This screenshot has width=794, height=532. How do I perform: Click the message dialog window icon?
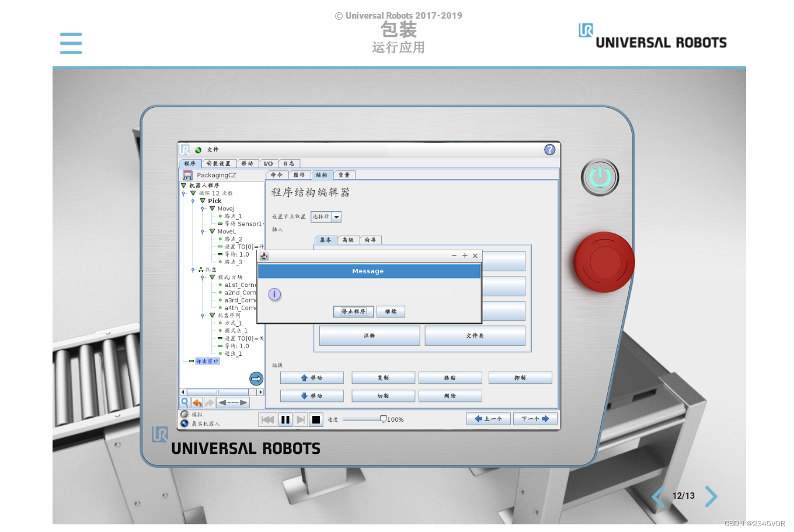coord(264,256)
